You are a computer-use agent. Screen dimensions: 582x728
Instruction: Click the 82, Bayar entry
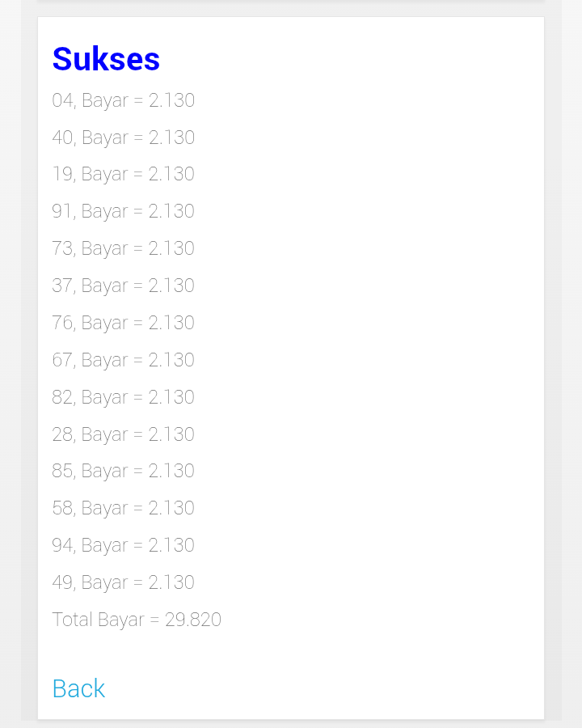tap(123, 397)
